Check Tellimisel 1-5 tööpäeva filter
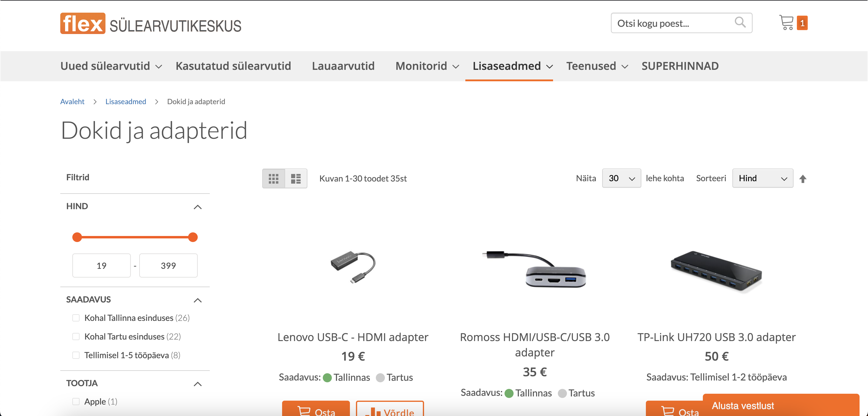The height and width of the screenshot is (416, 868). [x=76, y=355]
